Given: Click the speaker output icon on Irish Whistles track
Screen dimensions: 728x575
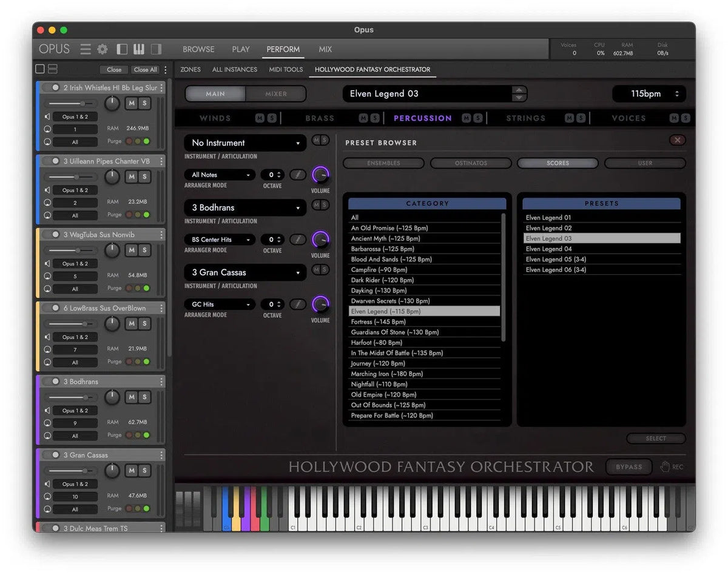Looking at the screenshot, I should coord(47,116).
